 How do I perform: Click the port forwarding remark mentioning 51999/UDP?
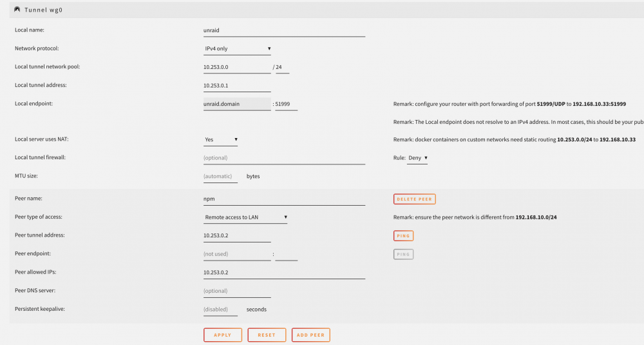509,104
